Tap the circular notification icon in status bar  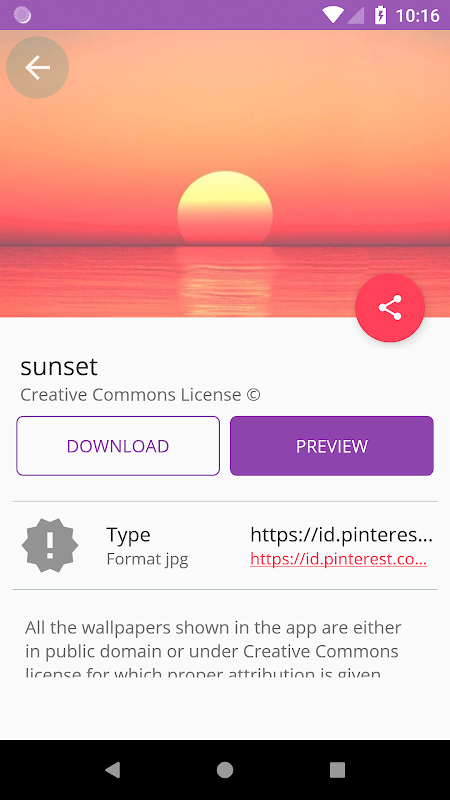[x=22, y=15]
